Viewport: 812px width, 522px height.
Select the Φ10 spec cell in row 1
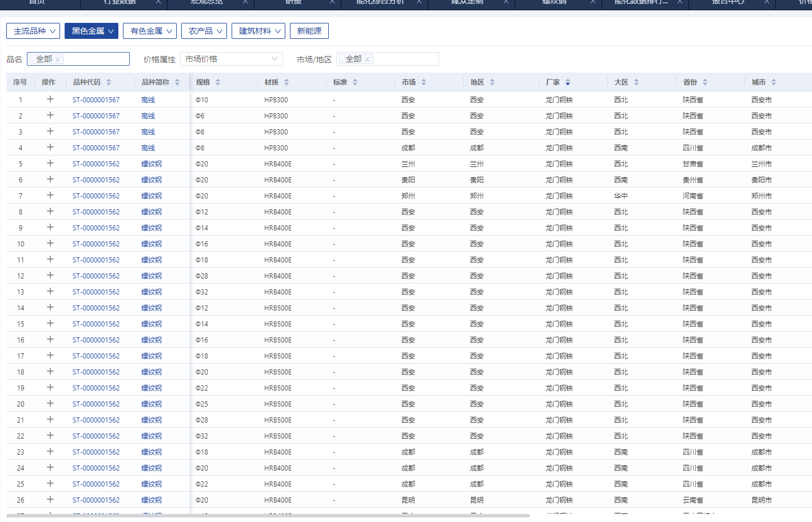tap(202, 99)
